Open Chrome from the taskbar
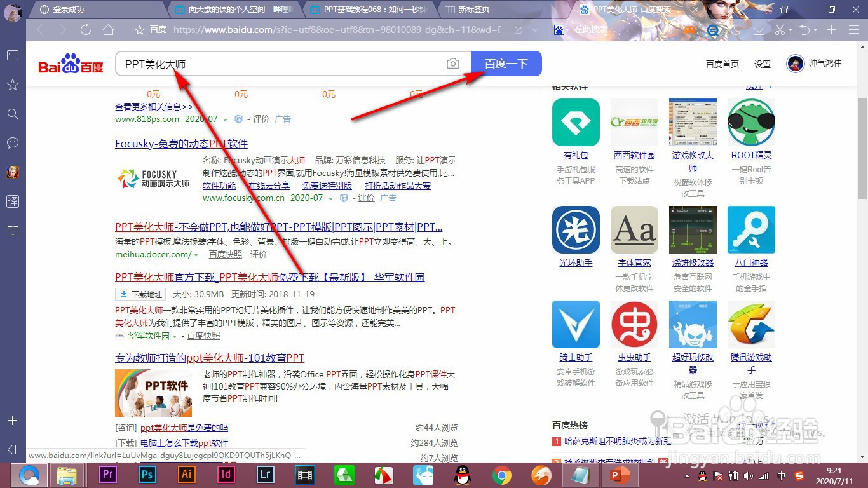The width and height of the screenshot is (868, 488). (502, 475)
